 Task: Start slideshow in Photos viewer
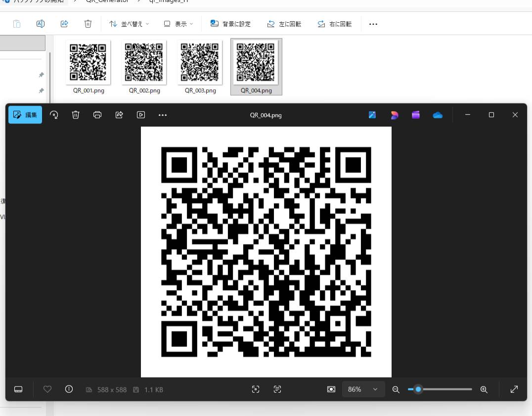[141, 115]
